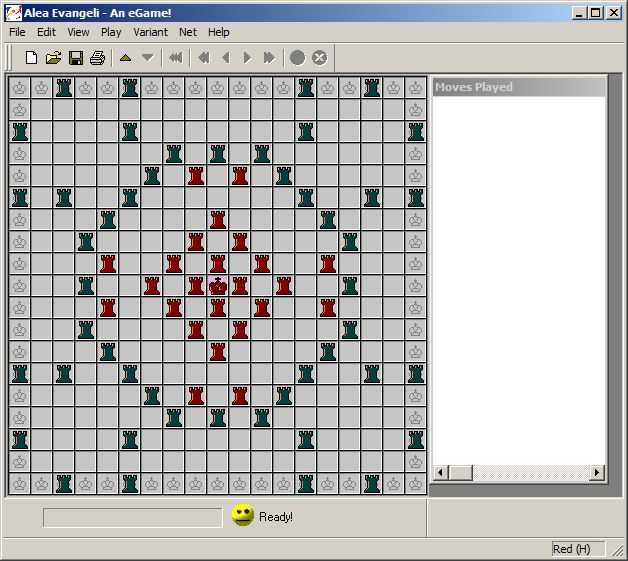Click the yellow smiley face status icon
Screen dimensions: 628x561
tap(243, 515)
